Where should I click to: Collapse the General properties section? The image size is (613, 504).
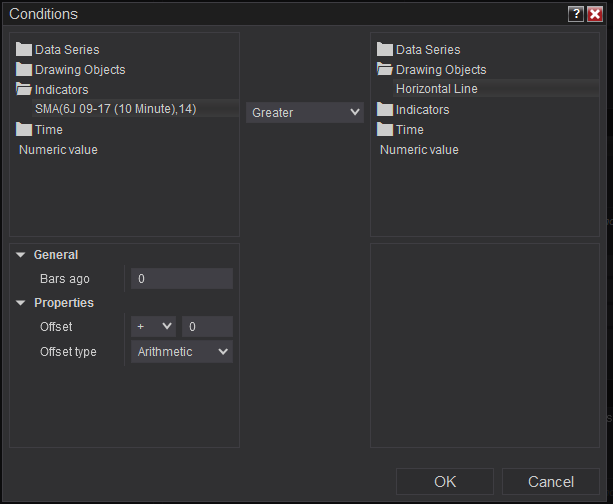[x=21, y=255]
